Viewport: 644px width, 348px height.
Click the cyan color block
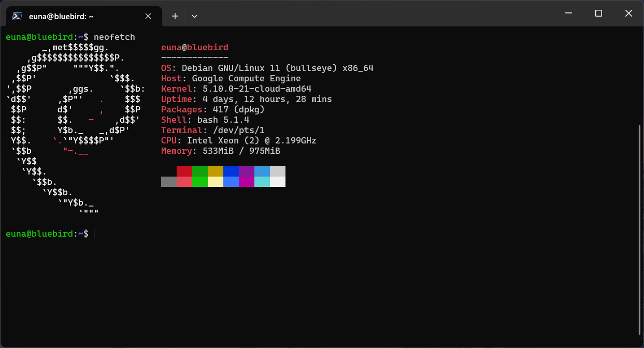262,182
